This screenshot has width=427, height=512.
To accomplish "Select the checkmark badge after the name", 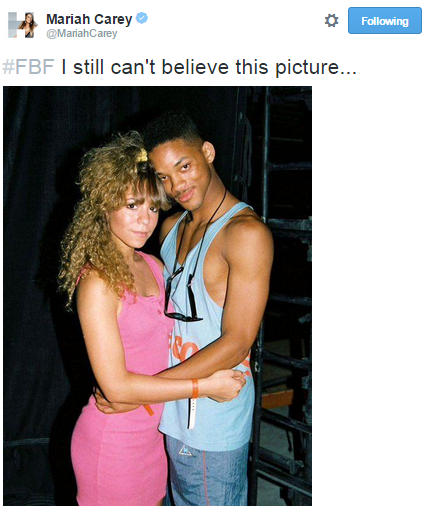I will [x=142, y=18].
